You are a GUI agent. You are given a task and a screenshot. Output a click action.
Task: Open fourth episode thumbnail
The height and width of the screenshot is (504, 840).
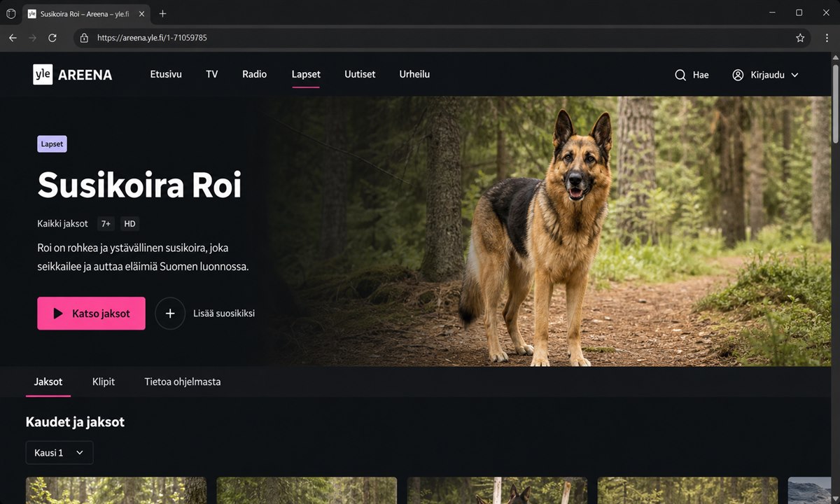click(688, 491)
